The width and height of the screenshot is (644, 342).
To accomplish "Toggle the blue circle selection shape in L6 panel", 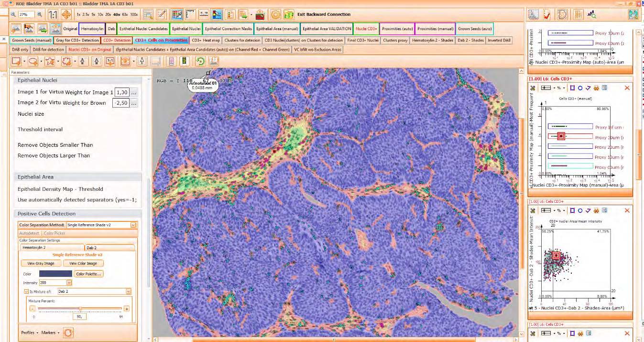I will coord(580,88).
